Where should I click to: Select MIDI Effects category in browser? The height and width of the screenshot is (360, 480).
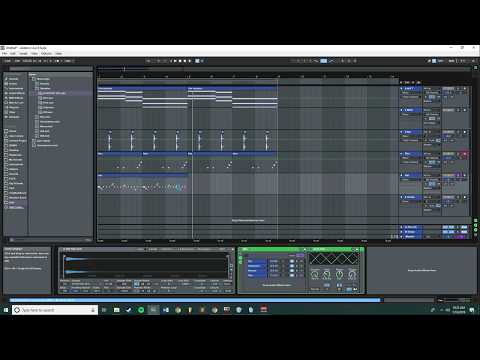pyautogui.click(x=15, y=98)
